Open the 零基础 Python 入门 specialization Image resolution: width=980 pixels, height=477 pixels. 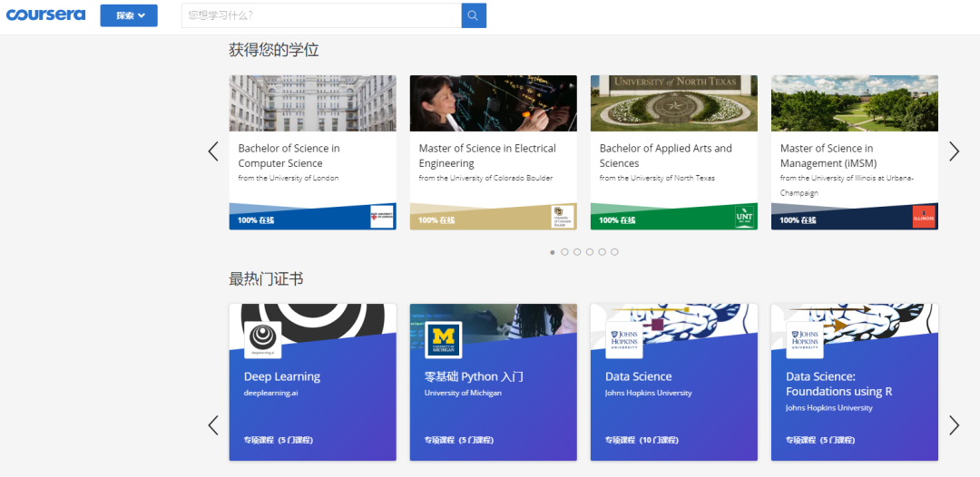click(473, 376)
